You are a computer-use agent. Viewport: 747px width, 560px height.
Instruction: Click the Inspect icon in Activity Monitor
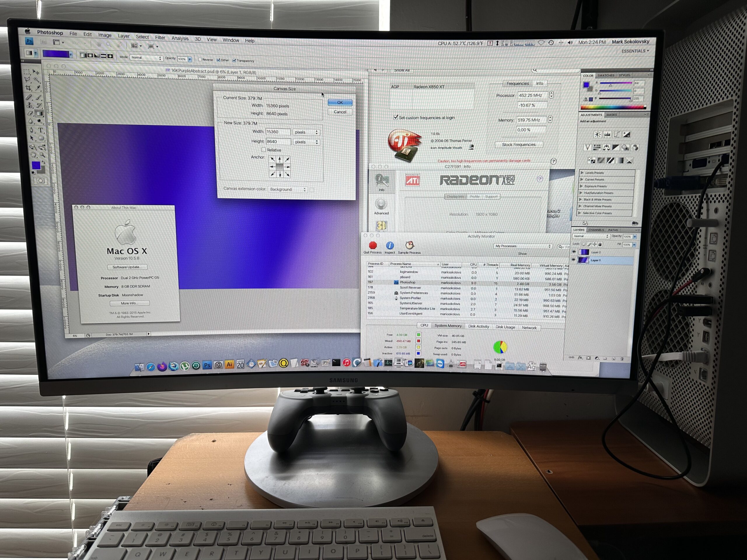pos(390,246)
